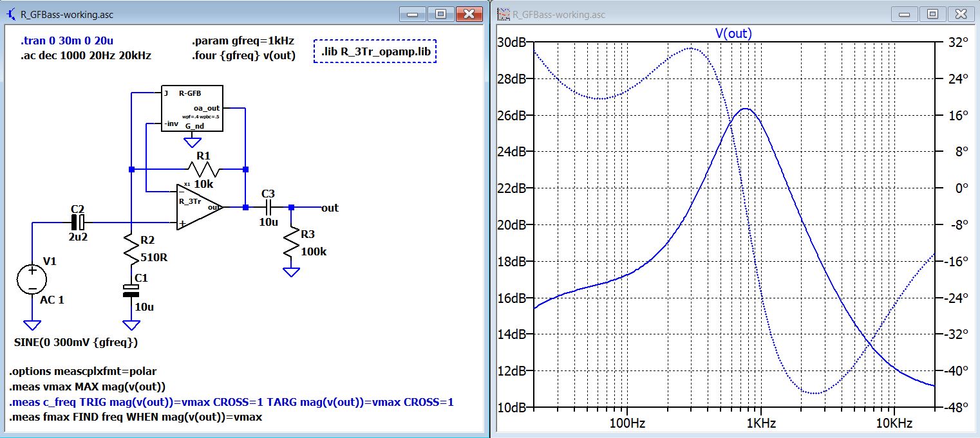
Task: Select the .tran 0 30m 0 20u directive
Action: click(68, 41)
